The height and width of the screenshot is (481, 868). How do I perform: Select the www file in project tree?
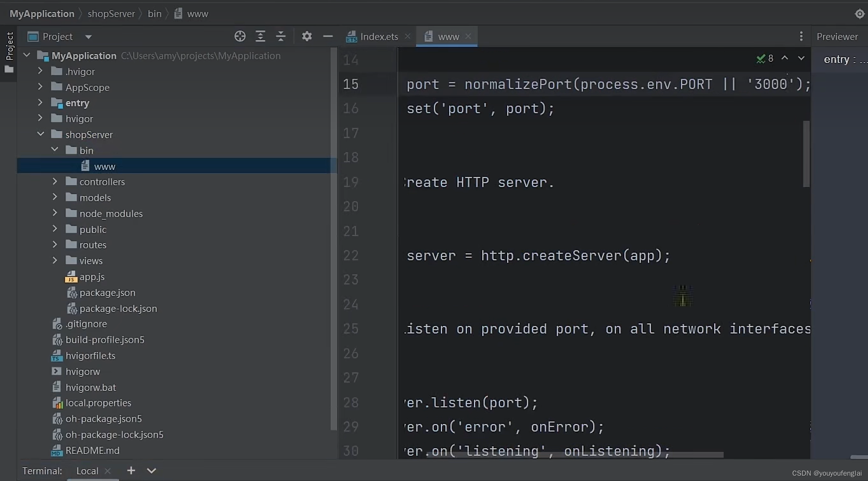click(177, 166)
